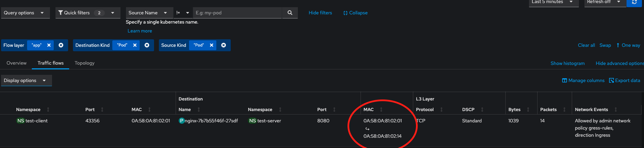
Task: Click the refresh icon button
Action: pyautogui.click(x=634, y=2)
